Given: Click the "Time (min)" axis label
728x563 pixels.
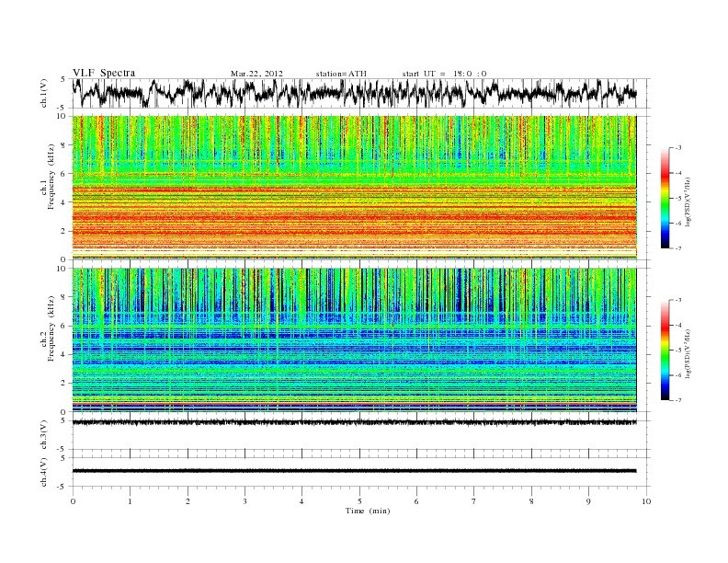Looking at the screenshot, I should [368, 511].
